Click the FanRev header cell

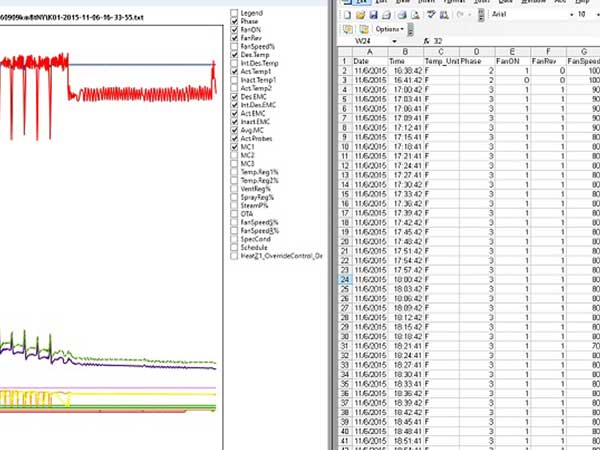click(548, 61)
